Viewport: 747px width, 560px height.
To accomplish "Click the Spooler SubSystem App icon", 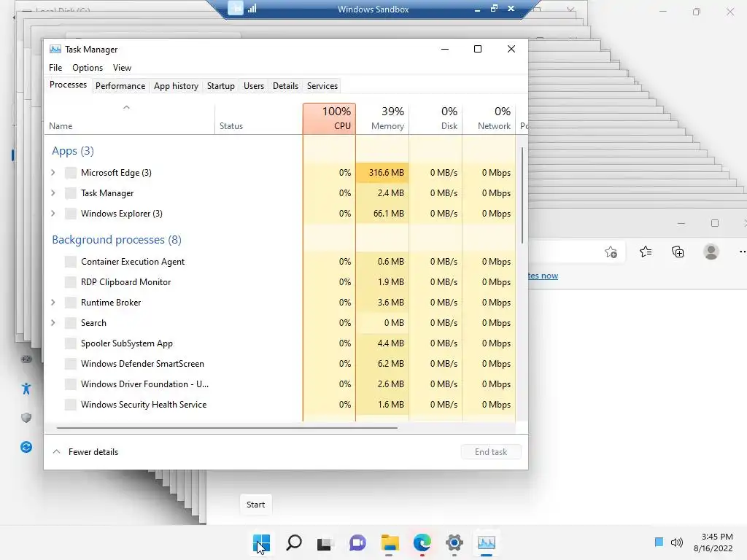I will click(71, 344).
